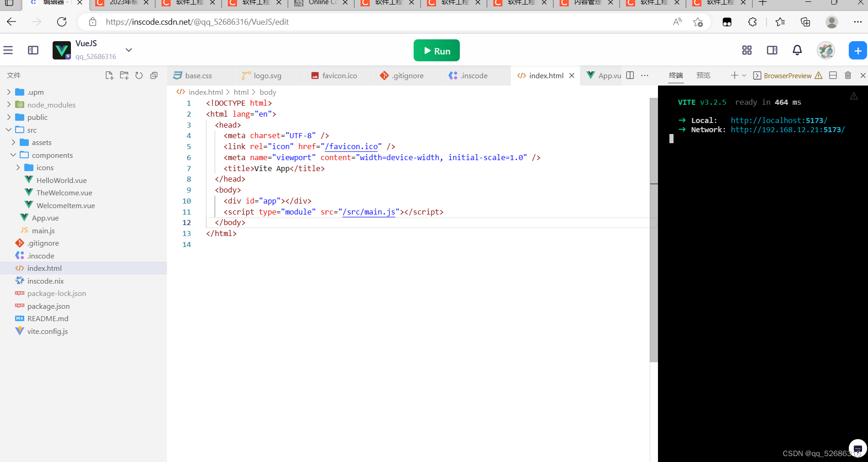Close the terminal panel

click(x=863, y=75)
